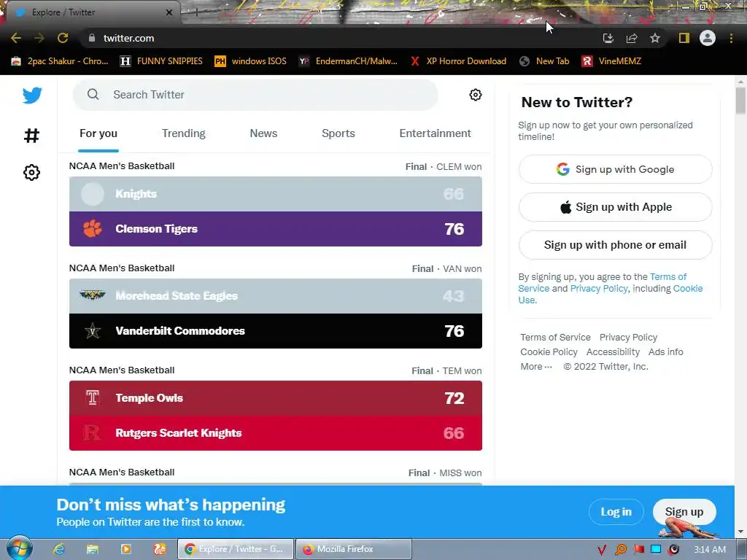
Task: Switch to the Entertainment tab
Action: pyautogui.click(x=435, y=133)
